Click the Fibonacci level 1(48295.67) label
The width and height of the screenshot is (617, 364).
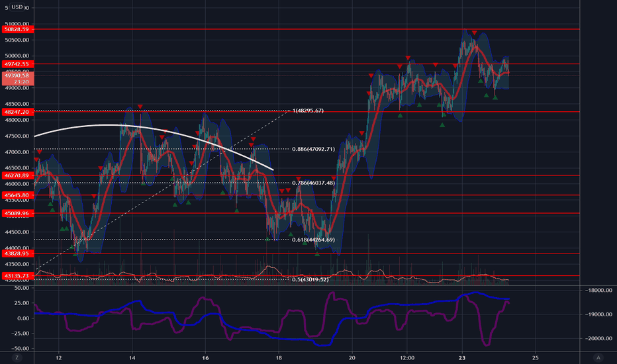[x=308, y=111]
